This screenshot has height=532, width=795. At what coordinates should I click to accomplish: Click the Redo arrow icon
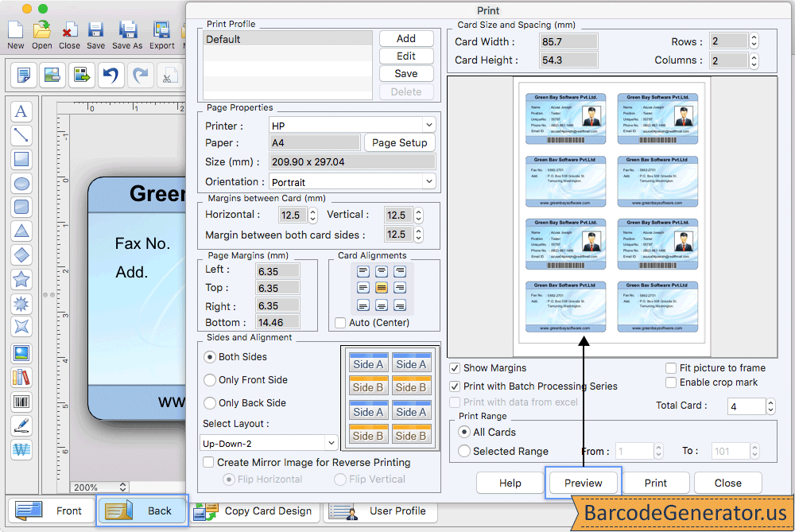[140, 76]
